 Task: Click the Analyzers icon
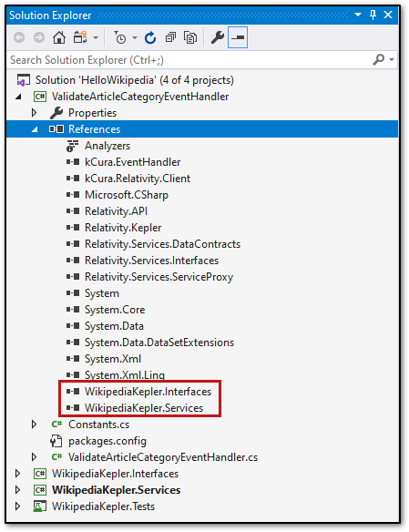[x=73, y=146]
